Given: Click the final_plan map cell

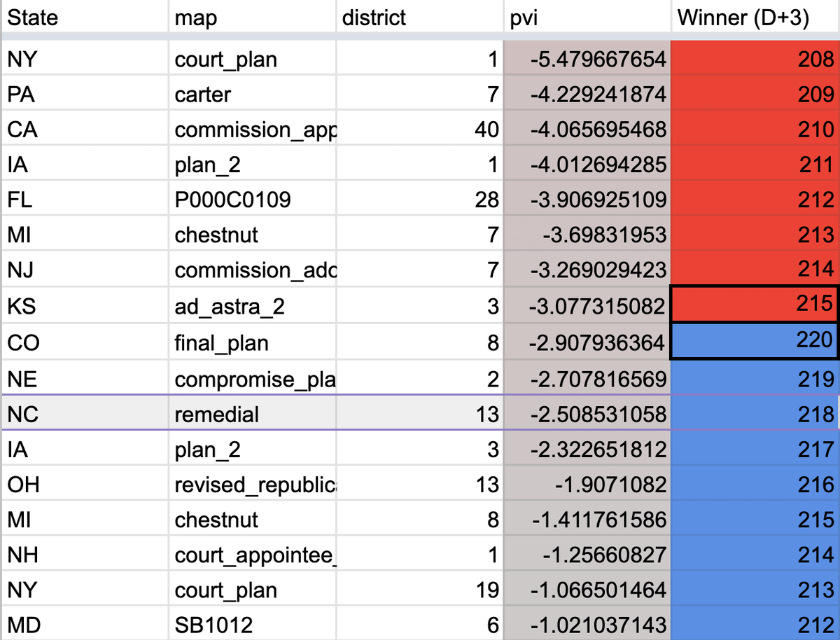Looking at the screenshot, I should (x=252, y=343).
